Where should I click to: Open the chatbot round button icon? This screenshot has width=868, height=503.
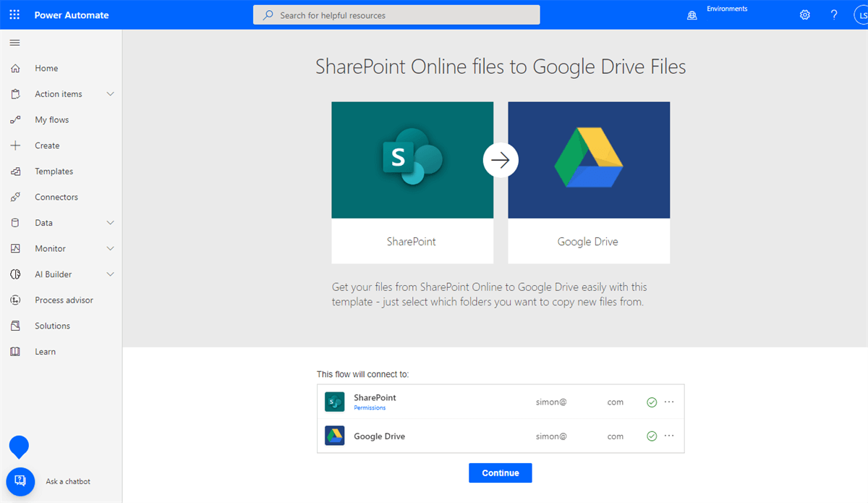pyautogui.click(x=20, y=481)
